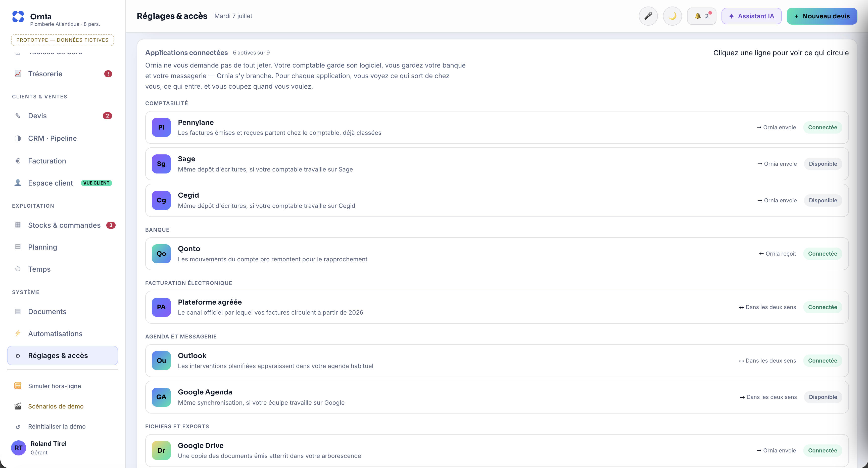Screen dimensions: 868x468
Task: Click the Facturation euro icon
Action: [x=18, y=161]
